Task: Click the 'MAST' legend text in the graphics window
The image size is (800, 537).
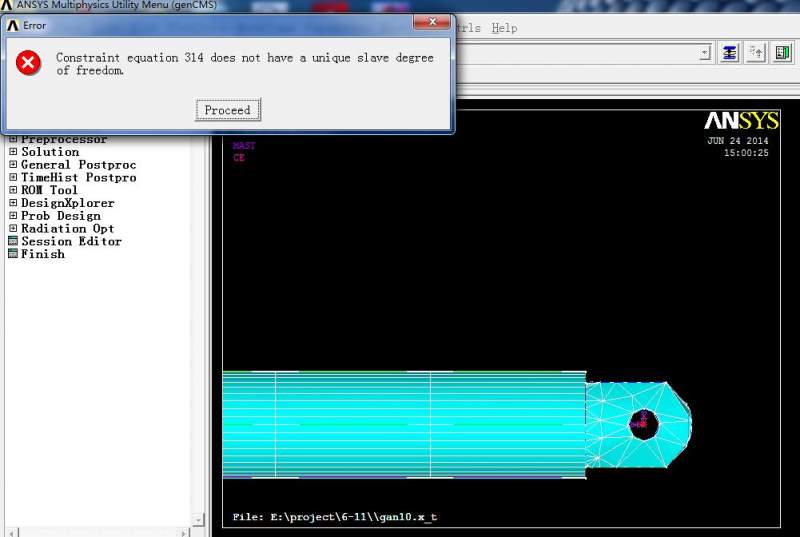Action: tap(244, 145)
